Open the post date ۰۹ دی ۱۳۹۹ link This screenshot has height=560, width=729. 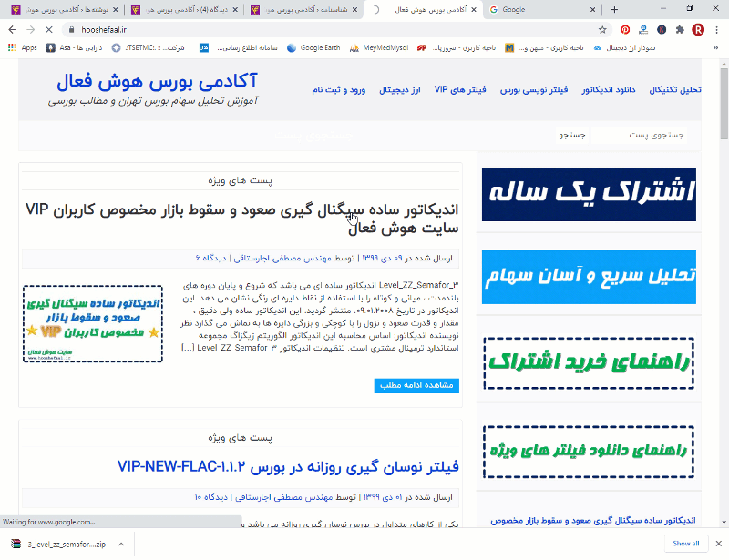point(383,259)
